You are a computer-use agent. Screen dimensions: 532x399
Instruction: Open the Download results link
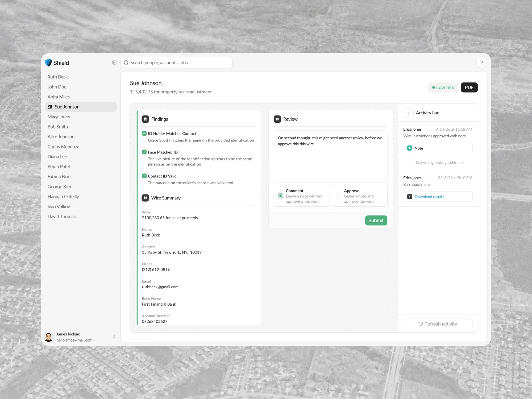pos(429,197)
